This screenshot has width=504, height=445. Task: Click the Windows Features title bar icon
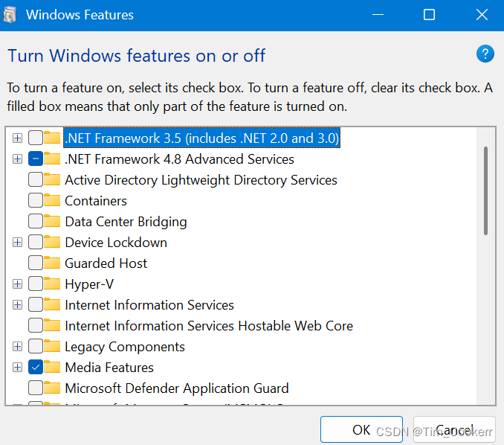coord(10,15)
